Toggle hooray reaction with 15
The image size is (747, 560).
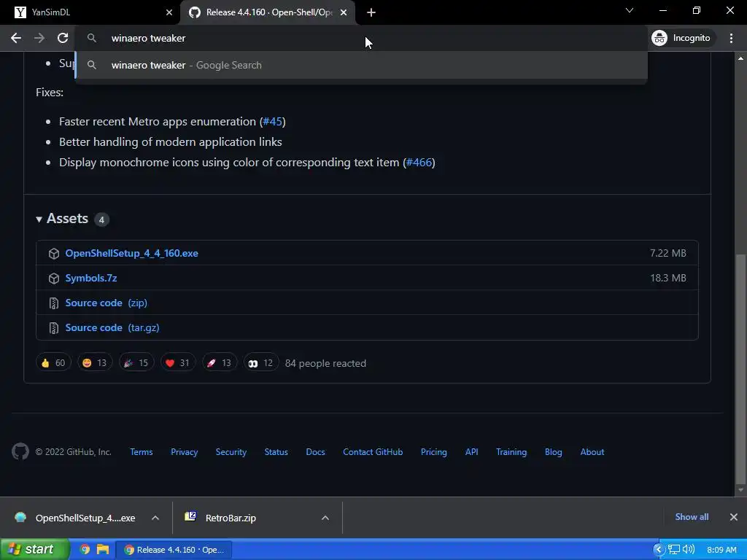coord(136,363)
